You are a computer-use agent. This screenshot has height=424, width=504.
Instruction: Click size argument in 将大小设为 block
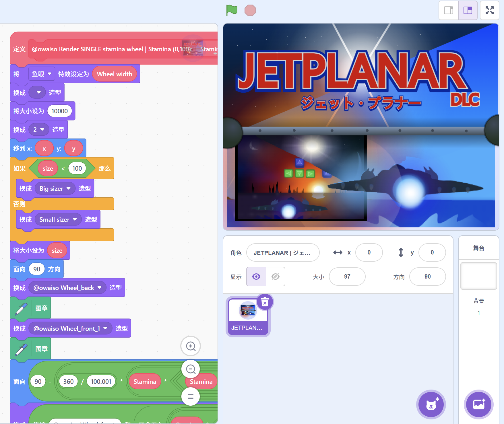point(57,250)
